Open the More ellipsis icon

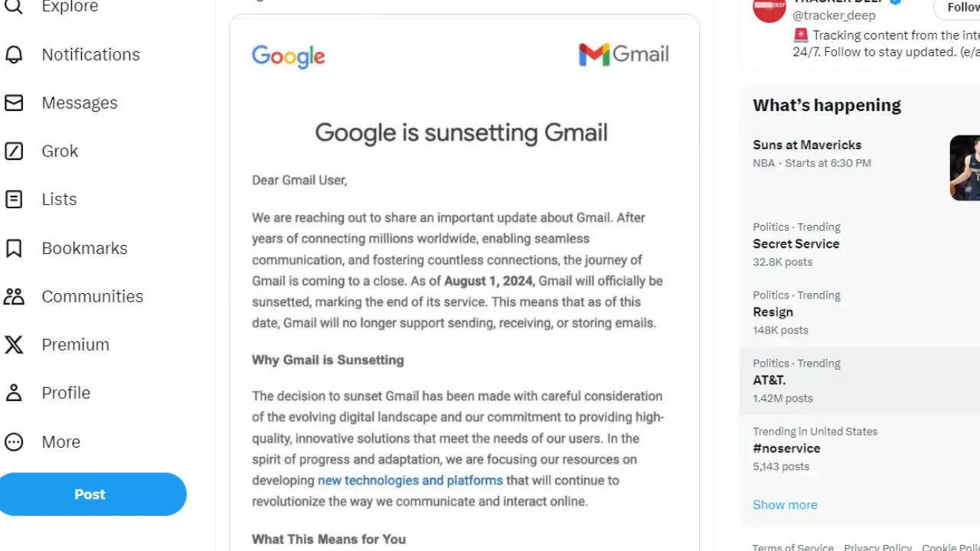pos(14,442)
